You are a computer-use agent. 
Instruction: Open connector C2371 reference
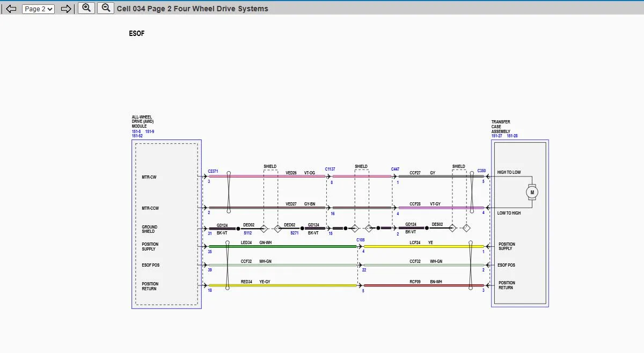point(213,171)
